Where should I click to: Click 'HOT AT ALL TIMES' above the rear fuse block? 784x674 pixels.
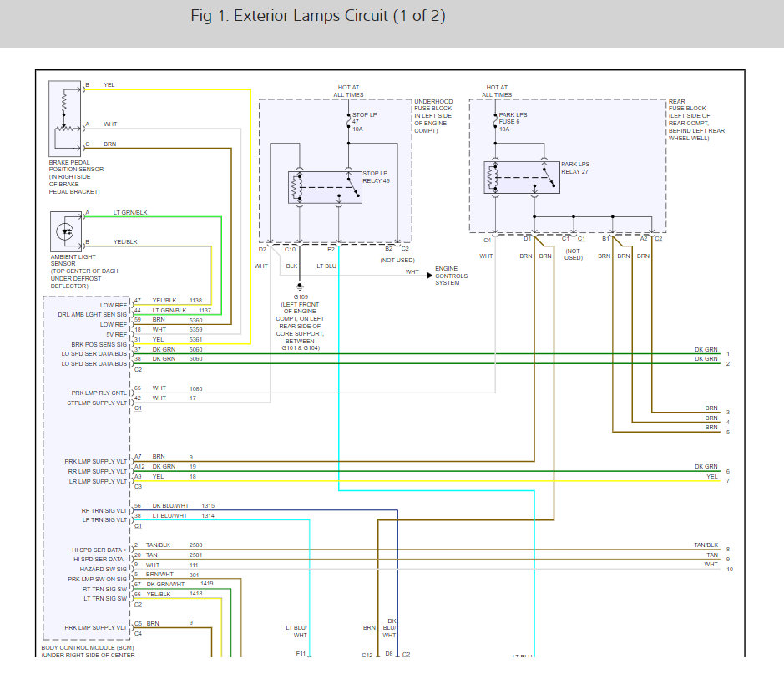pyautogui.click(x=497, y=91)
